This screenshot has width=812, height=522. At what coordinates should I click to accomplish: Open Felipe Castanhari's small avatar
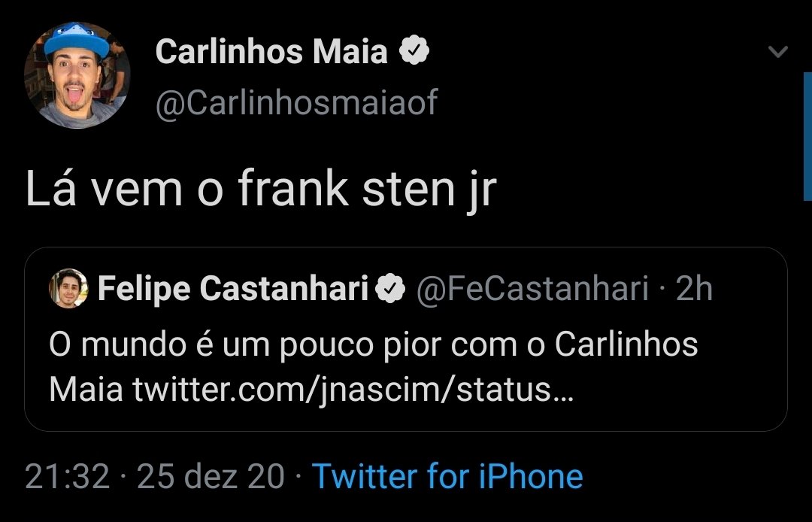pyautogui.click(x=69, y=289)
